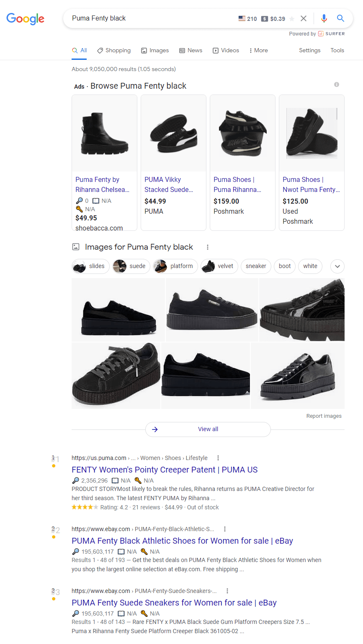The width and height of the screenshot is (363, 644).
Task: Click the magnifier volume icon showing 2,356,296
Action: tap(75, 480)
